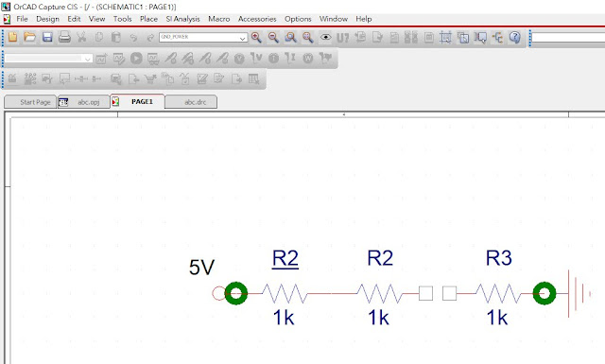Click the voltage level marker probe

click(170, 59)
